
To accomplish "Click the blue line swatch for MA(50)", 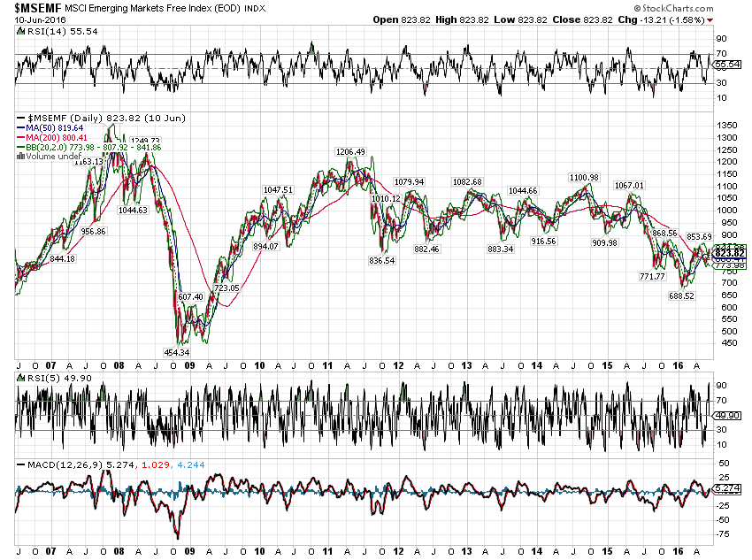I will 20,128.
